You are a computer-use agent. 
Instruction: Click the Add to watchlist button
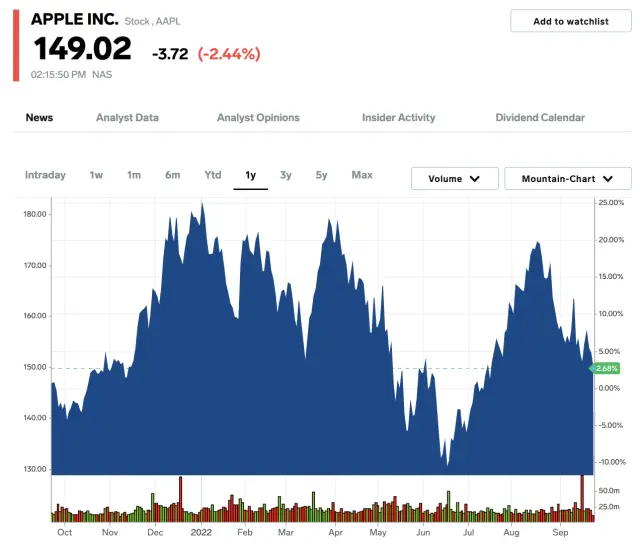[x=570, y=21]
